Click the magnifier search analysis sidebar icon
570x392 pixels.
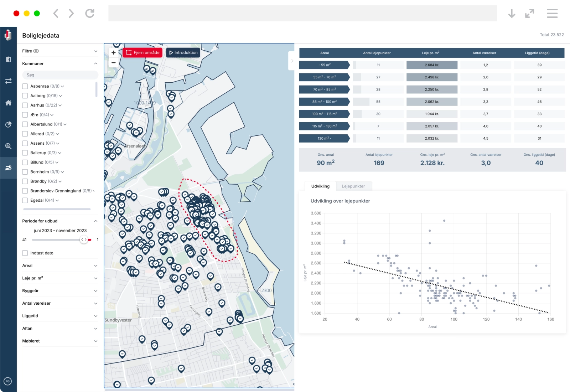[8, 146]
